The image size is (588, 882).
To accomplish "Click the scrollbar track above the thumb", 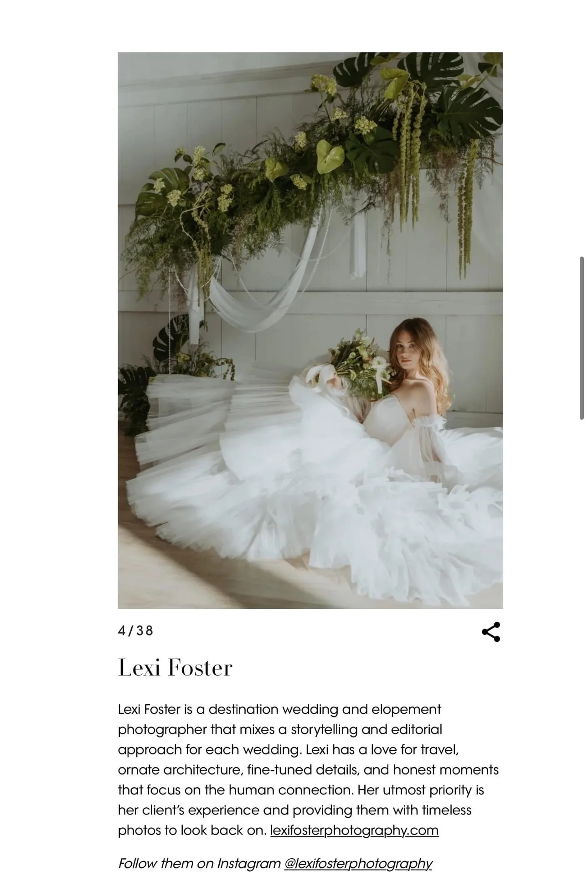I will (x=582, y=128).
